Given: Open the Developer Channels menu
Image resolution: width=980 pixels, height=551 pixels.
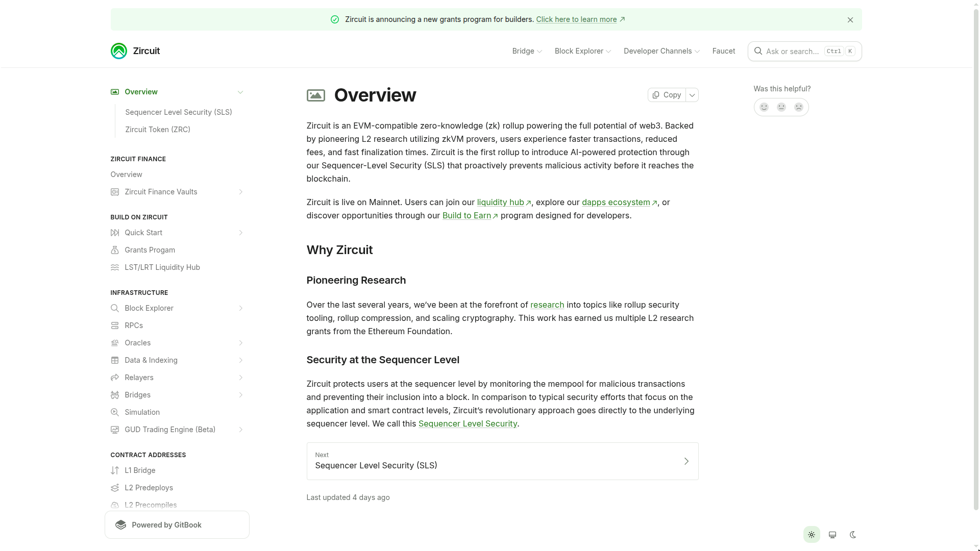Looking at the screenshot, I should click(x=661, y=51).
